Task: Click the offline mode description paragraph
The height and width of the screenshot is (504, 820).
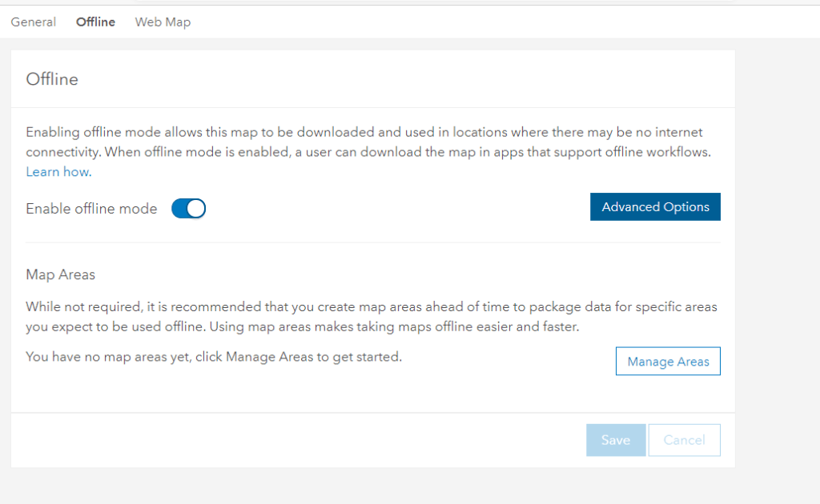Action: click(368, 142)
